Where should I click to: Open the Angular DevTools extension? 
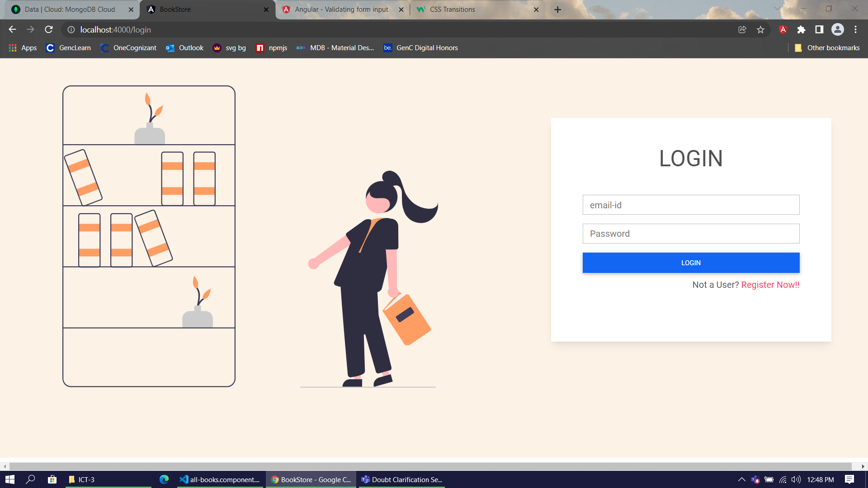pos(783,29)
